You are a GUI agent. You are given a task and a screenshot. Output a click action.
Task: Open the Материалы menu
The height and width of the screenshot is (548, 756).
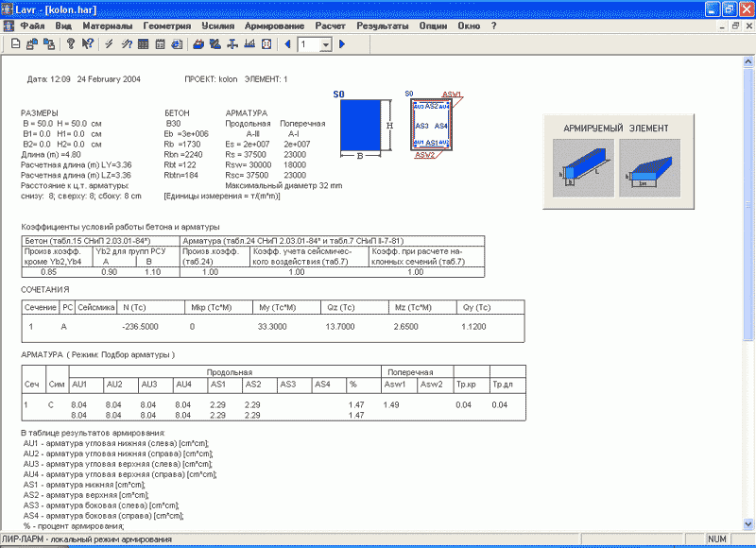[x=107, y=26]
